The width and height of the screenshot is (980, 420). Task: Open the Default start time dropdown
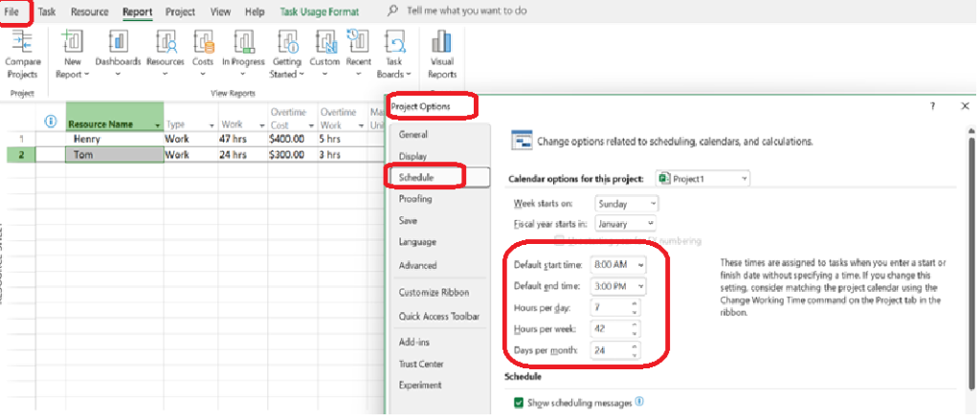[619, 265]
